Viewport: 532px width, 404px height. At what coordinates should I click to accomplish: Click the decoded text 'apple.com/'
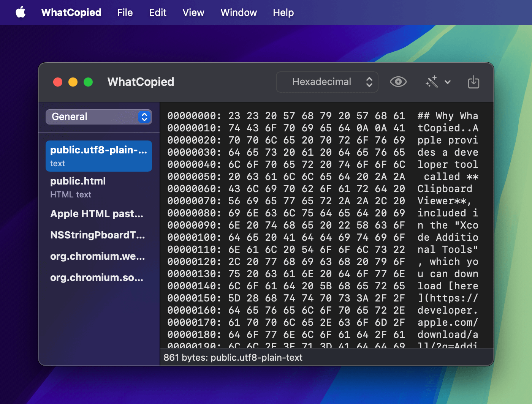click(x=448, y=322)
